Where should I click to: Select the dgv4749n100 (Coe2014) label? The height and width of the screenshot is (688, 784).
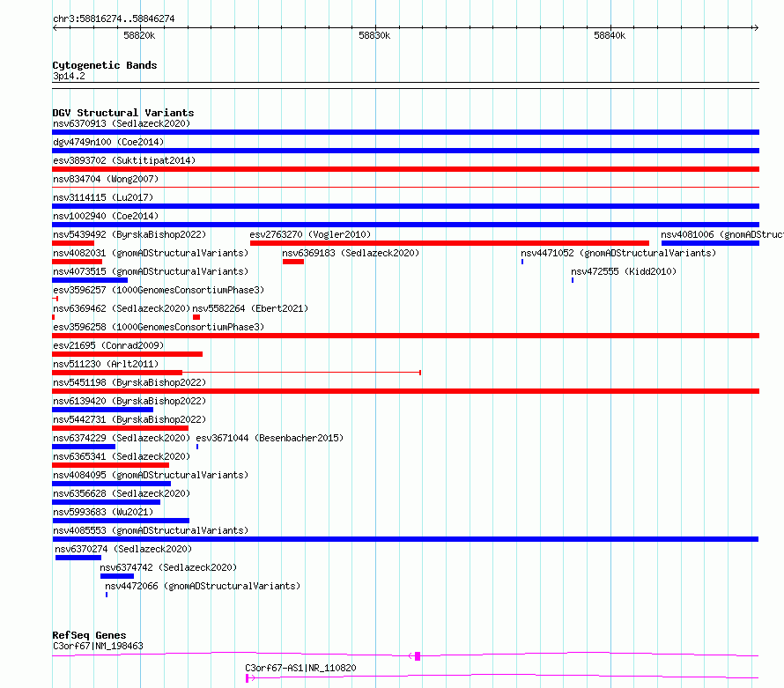(108, 142)
